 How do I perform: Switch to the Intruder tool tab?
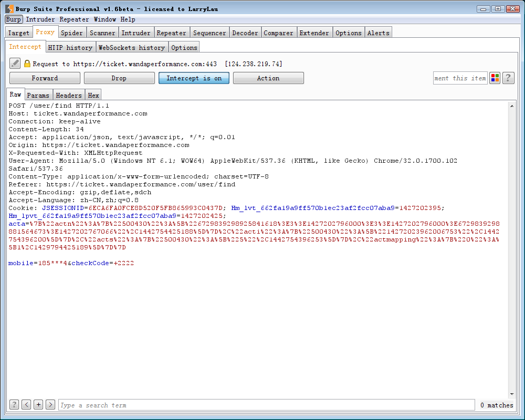coord(136,33)
